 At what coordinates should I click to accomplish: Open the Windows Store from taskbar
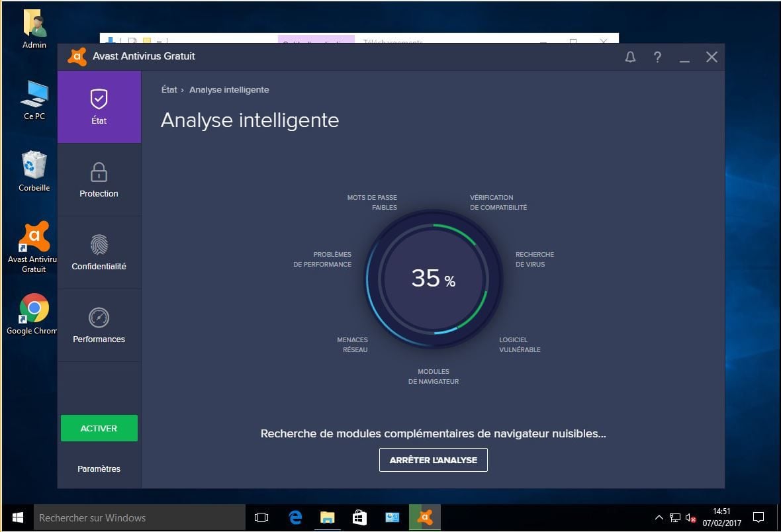pyautogui.click(x=359, y=517)
